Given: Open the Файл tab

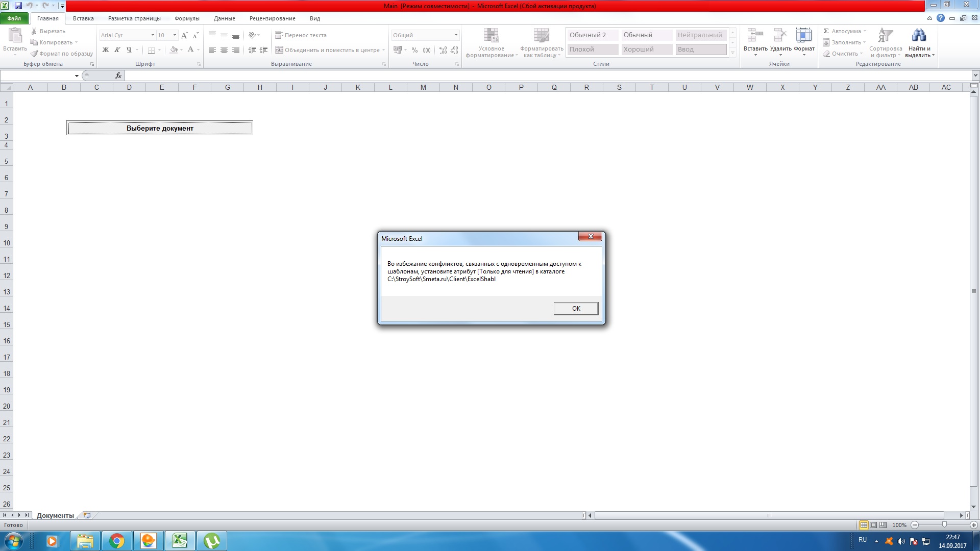Looking at the screenshot, I should [14, 18].
